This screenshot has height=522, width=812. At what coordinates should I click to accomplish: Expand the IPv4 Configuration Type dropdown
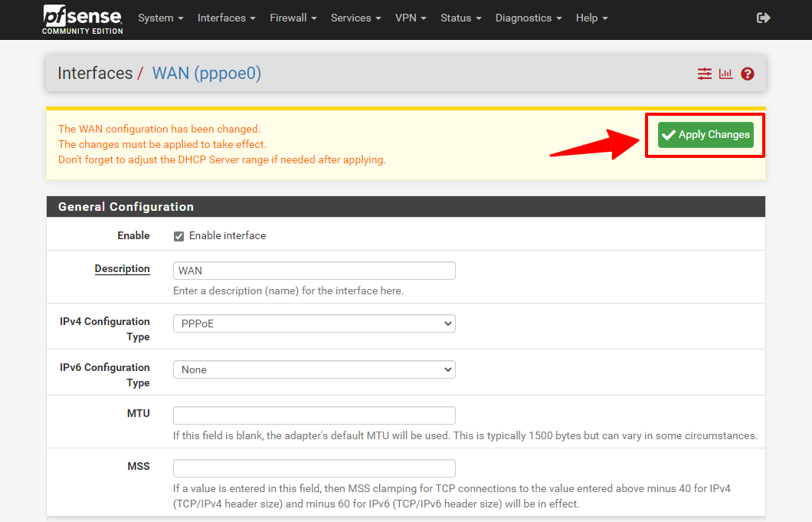pyautogui.click(x=314, y=323)
